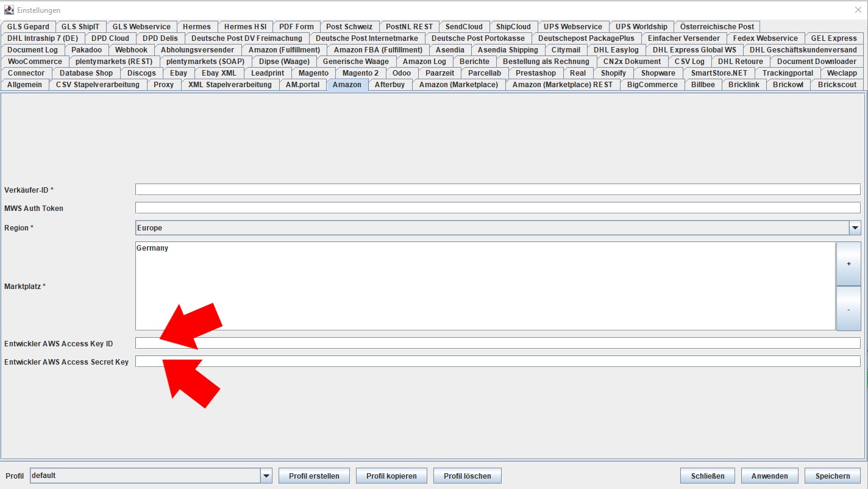Screen dimensions: 868x489
Task: Switch to the Allgemein tab
Action: [24, 85]
